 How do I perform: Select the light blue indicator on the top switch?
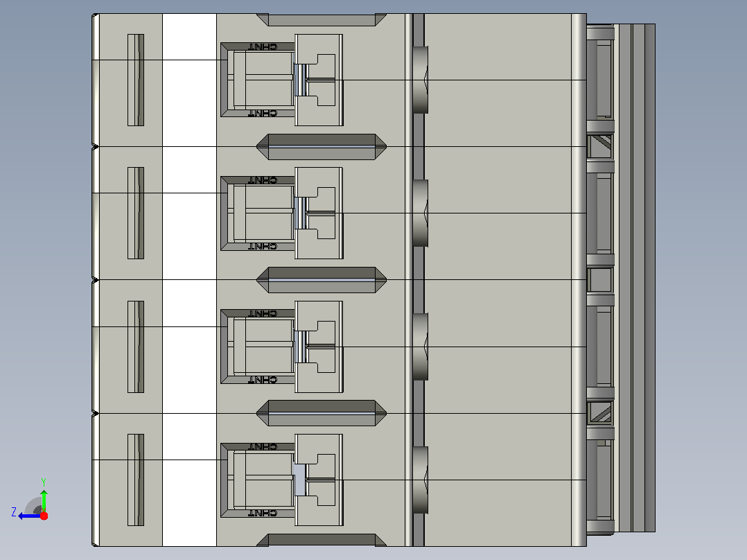click(299, 80)
